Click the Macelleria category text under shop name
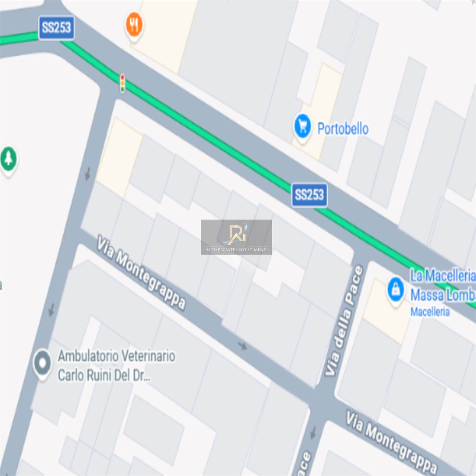Screen dimensions: 476x476 point(430,312)
